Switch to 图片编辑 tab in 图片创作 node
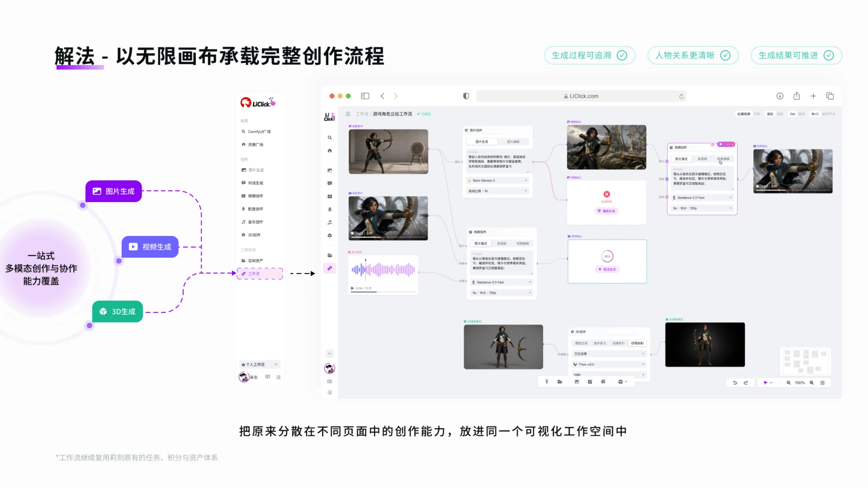 coord(513,142)
